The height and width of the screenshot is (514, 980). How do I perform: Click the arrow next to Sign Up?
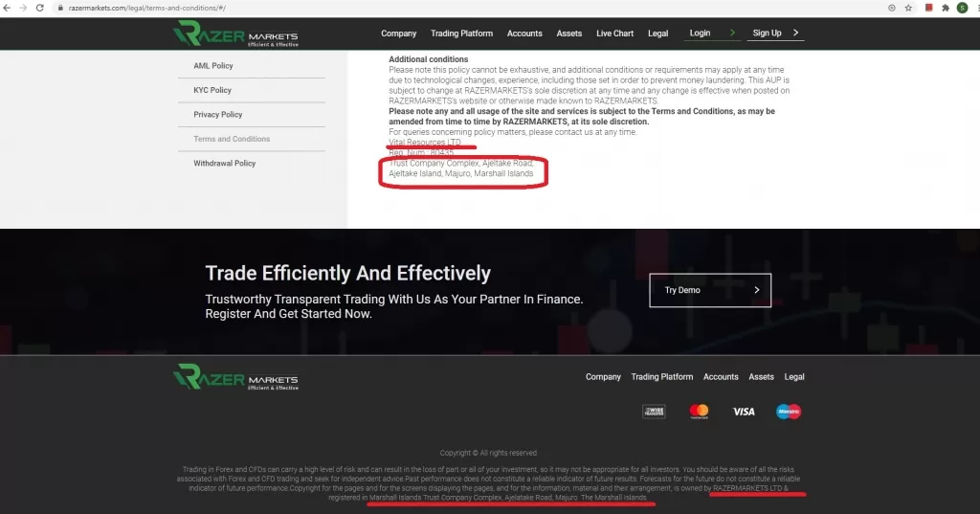(795, 33)
